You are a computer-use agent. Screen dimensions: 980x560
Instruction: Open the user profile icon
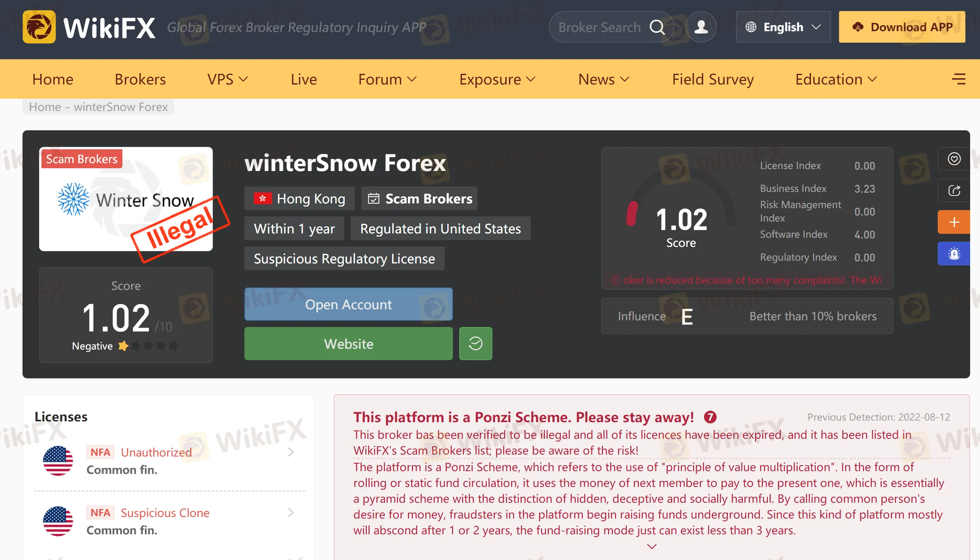tap(701, 27)
